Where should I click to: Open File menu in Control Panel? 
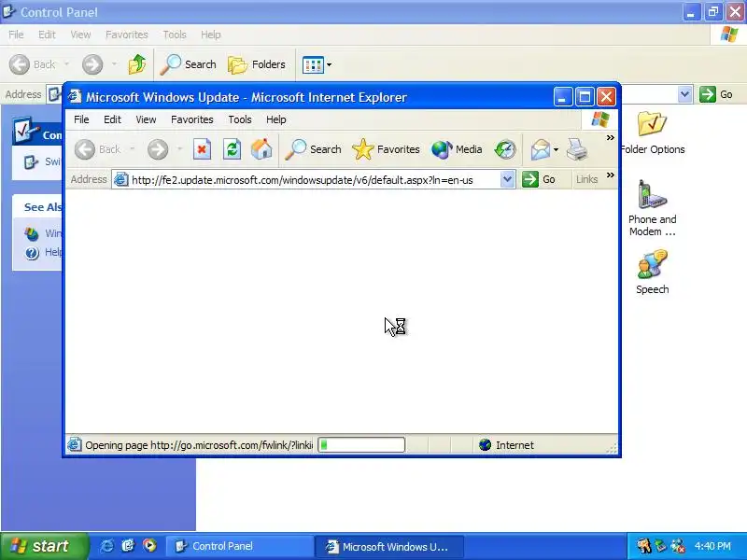tap(16, 35)
